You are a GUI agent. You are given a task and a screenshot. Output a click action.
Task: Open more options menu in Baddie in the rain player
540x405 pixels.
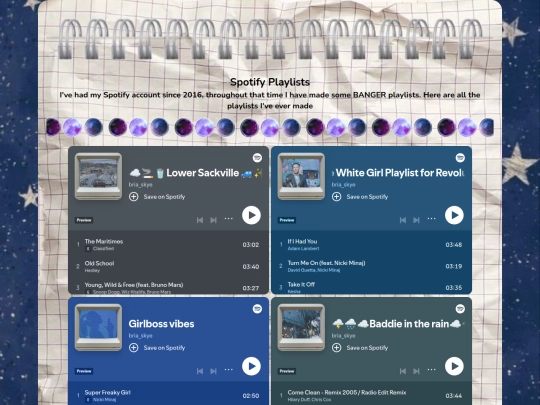click(432, 369)
